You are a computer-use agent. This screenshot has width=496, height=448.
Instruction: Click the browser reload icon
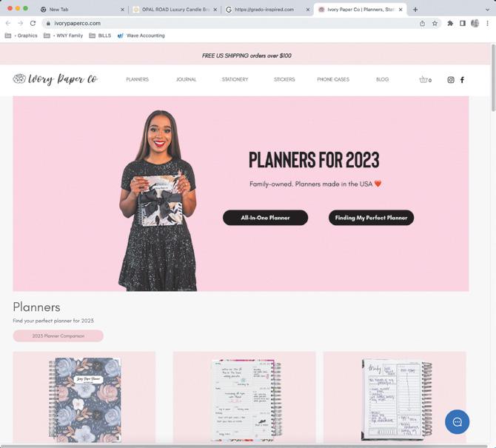tap(33, 24)
